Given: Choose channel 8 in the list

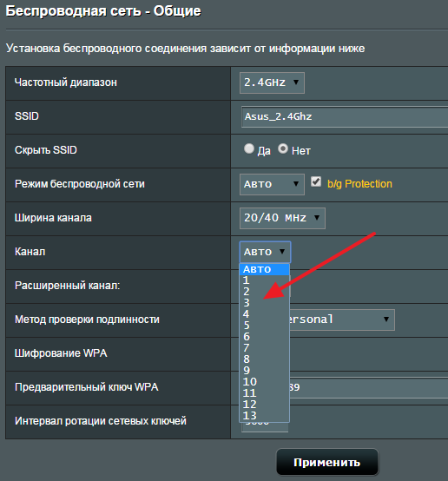Looking at the screenshot, I should coord(264,359).
